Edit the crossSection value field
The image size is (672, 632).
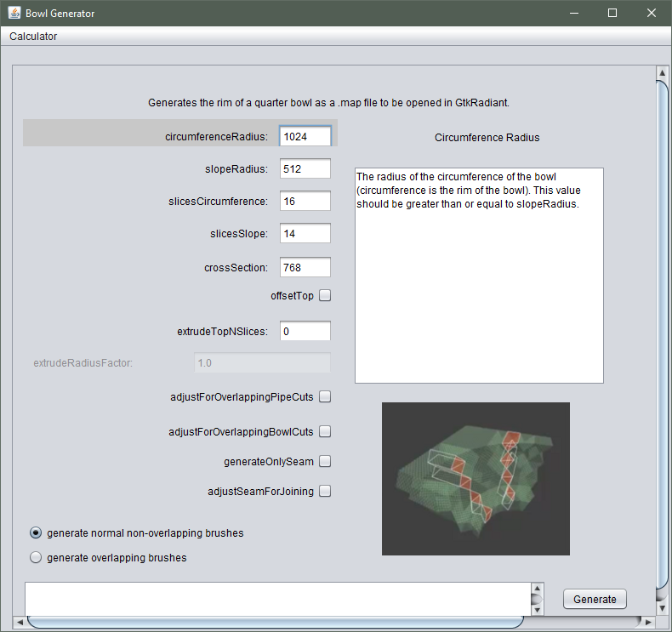point(305,267)
